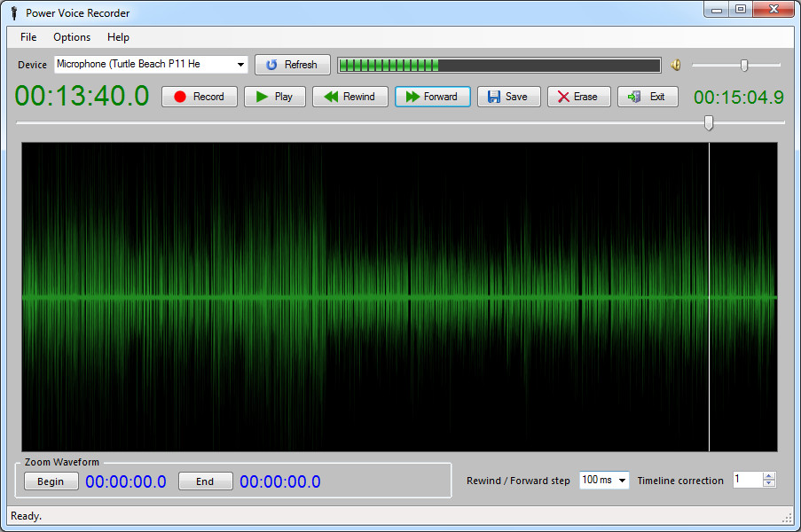Click the blue End time next to End button
The image size is (801, 532).
pos(280,481)
